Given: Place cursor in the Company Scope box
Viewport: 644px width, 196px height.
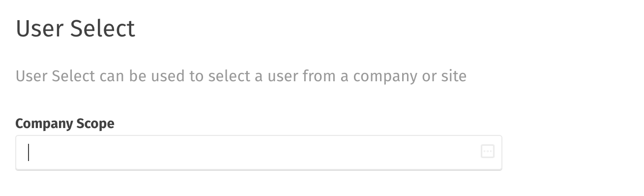Looking at the screenshot, I should coord(259,153).
